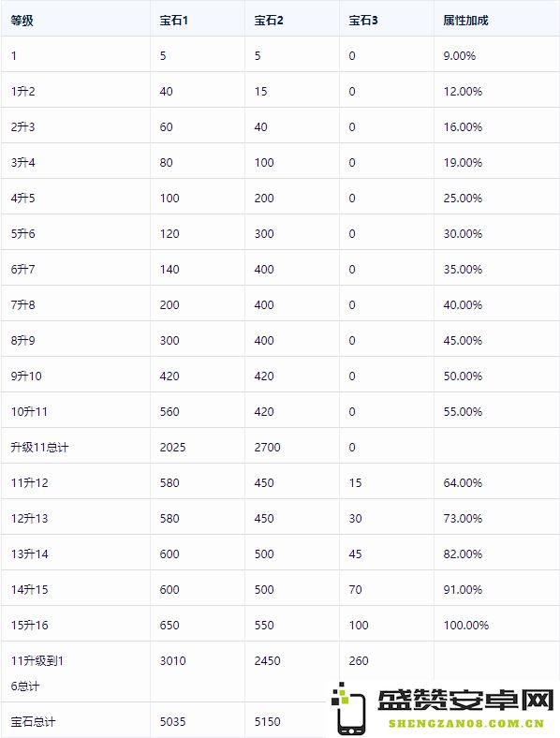560x738 pixels.
Task: Select the 属性加成 column header
Action: click(x=465, y=21)
